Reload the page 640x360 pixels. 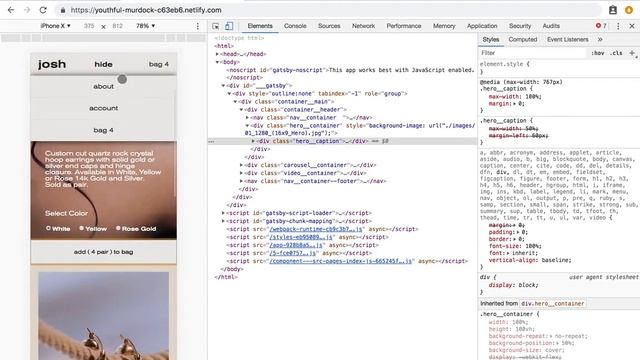click(43, 10)
